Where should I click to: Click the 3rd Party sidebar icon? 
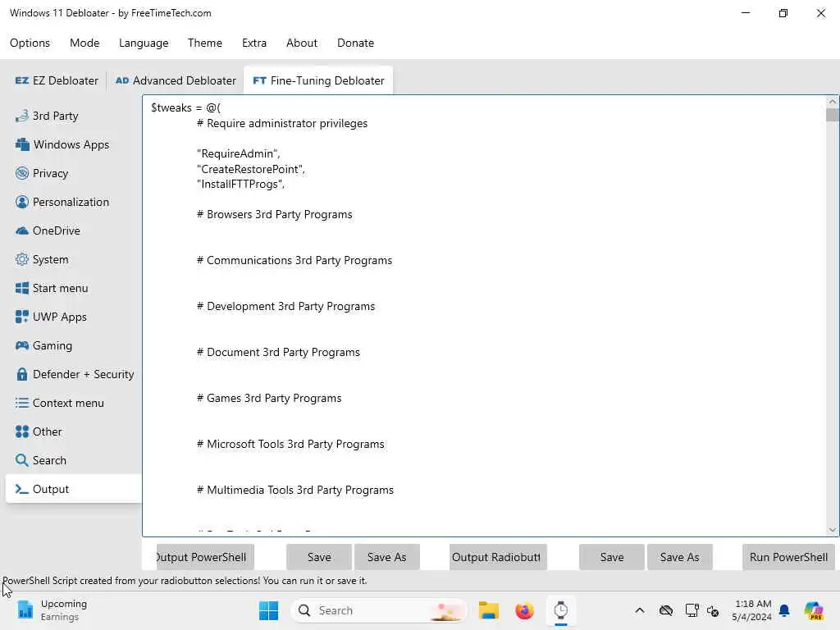tap(22, 116)
